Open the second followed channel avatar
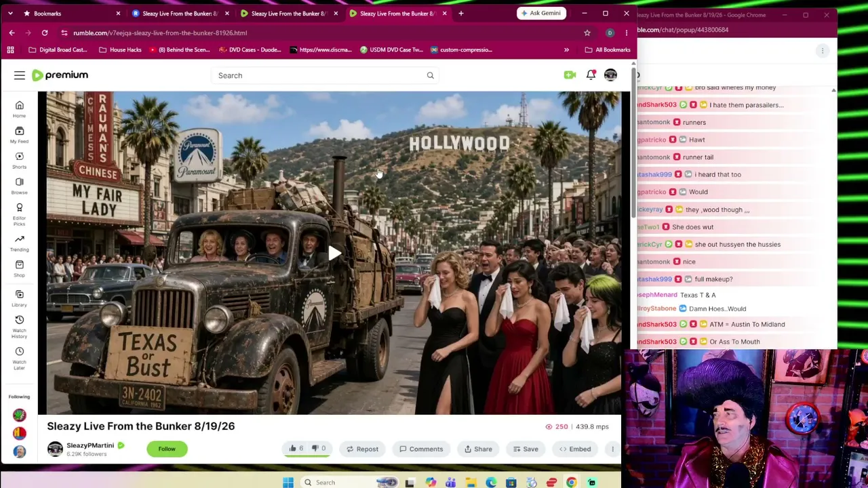868x488 pixels. tap(20, 433)
